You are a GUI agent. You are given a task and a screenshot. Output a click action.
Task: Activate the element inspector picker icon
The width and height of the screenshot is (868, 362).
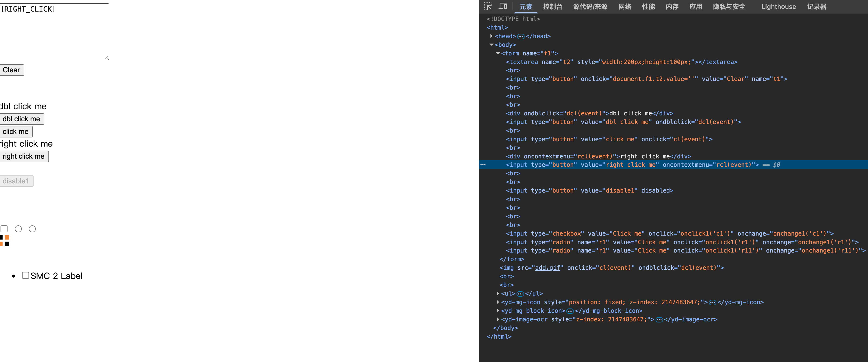tap(488, 6)
